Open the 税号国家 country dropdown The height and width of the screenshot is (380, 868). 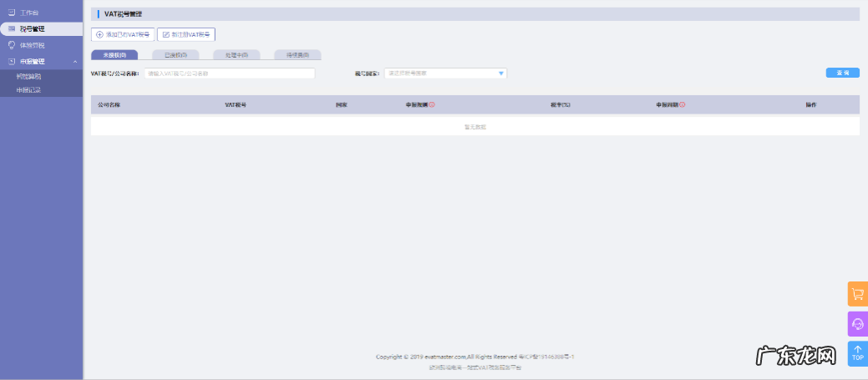click(x=445, y=73)
